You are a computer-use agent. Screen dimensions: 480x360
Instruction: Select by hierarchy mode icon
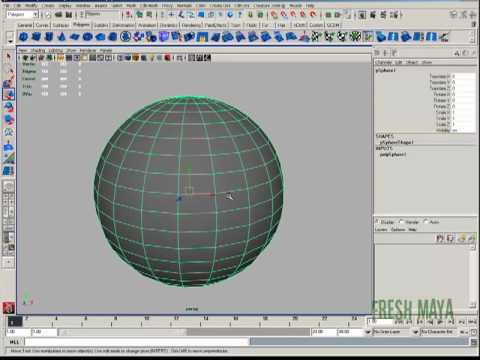pos(129,15)
